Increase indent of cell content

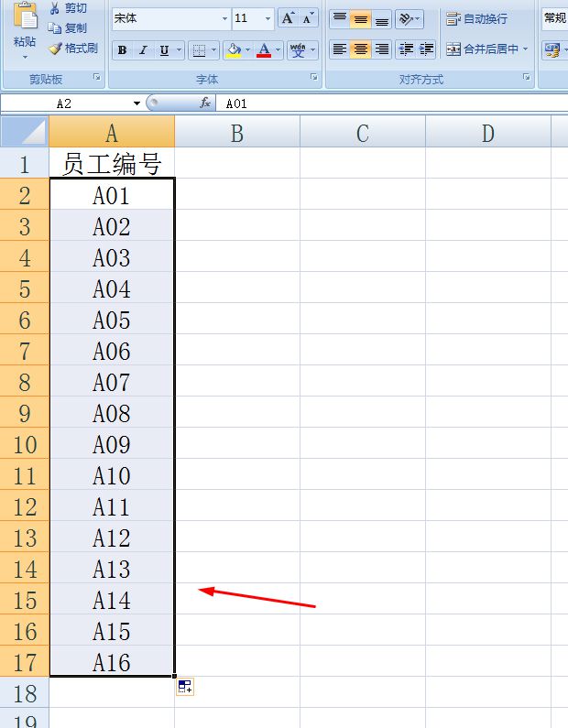pos(426,49)
